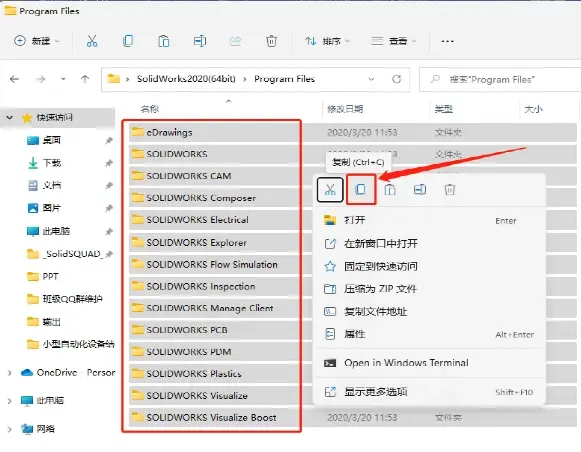Refresh the Program Files folder view
This screenshot has height=452, width=581.
coord(396,79)
